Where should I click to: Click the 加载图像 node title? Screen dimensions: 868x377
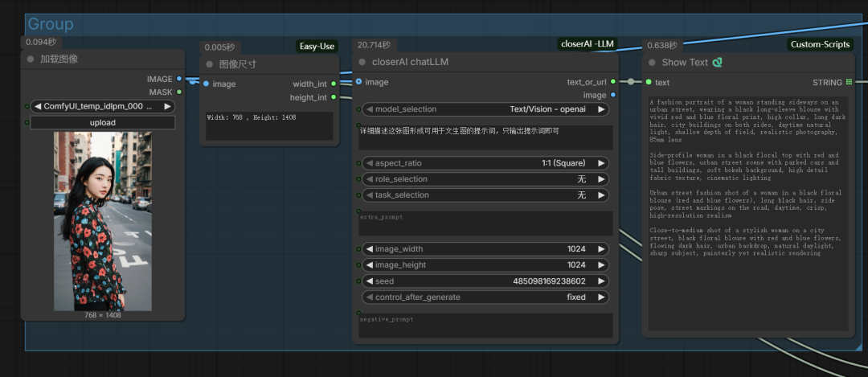[x=59, y=59]
